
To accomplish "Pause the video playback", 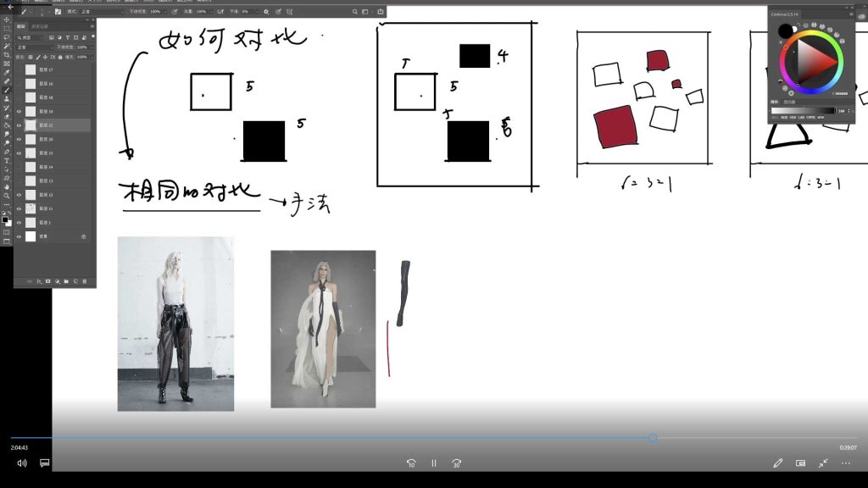I will (434, 463).
